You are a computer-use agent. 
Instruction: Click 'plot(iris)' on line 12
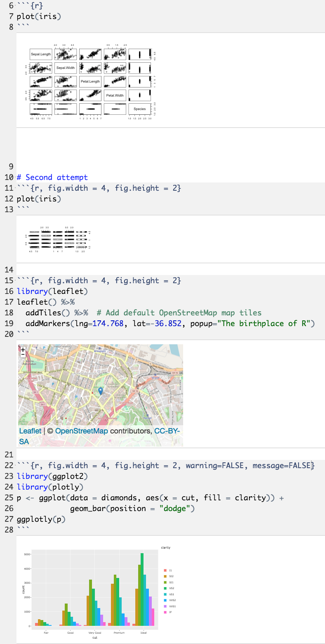click(x=39, y=199)
